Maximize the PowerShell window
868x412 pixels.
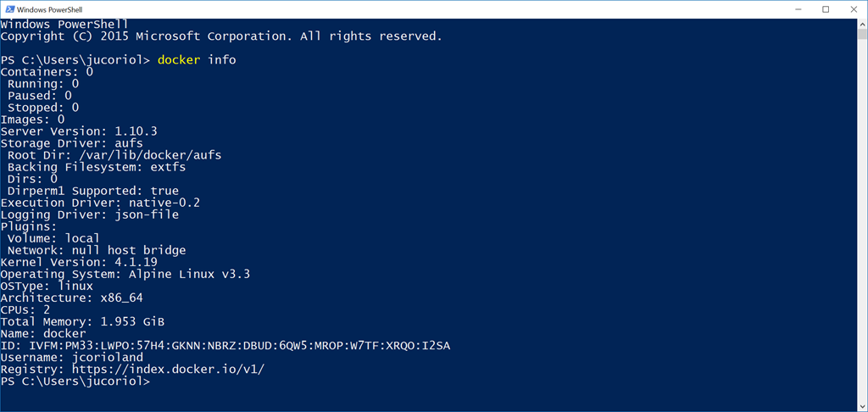coord(826,9)
